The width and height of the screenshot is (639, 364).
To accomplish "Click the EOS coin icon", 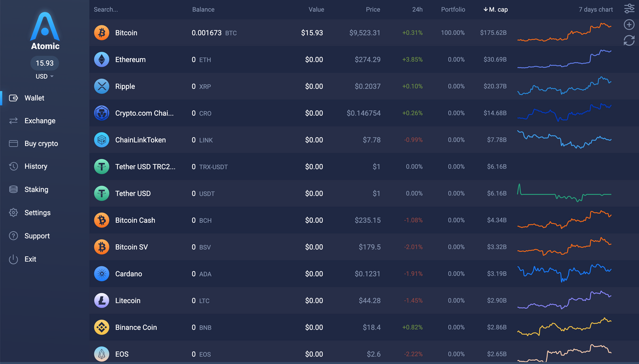I will (102, 354).
